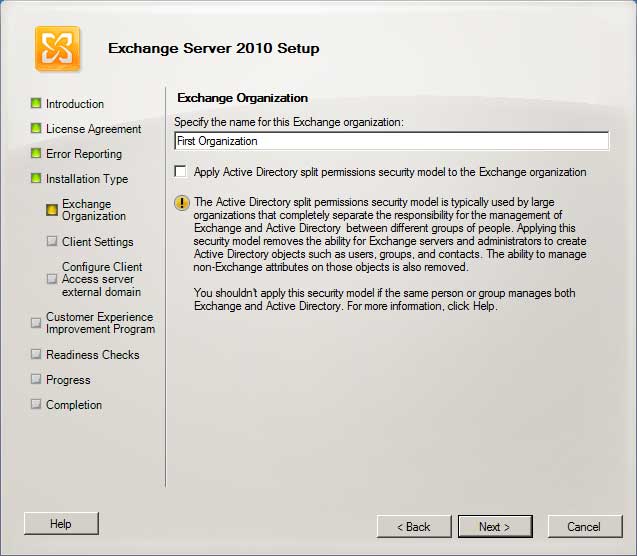Enable Active Directory split permissions checkbox
The width and height of the screenshot is (637, 556).
pos(181,172)
